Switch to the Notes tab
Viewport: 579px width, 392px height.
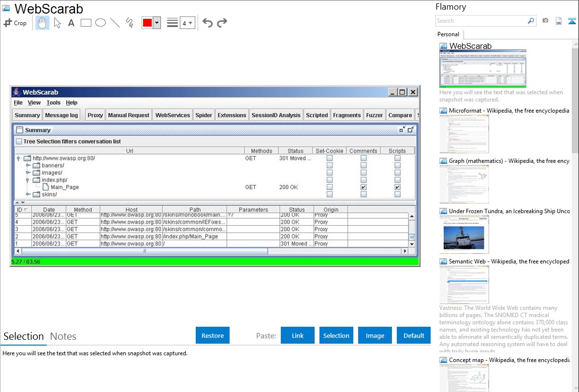[x=63, y=336]
